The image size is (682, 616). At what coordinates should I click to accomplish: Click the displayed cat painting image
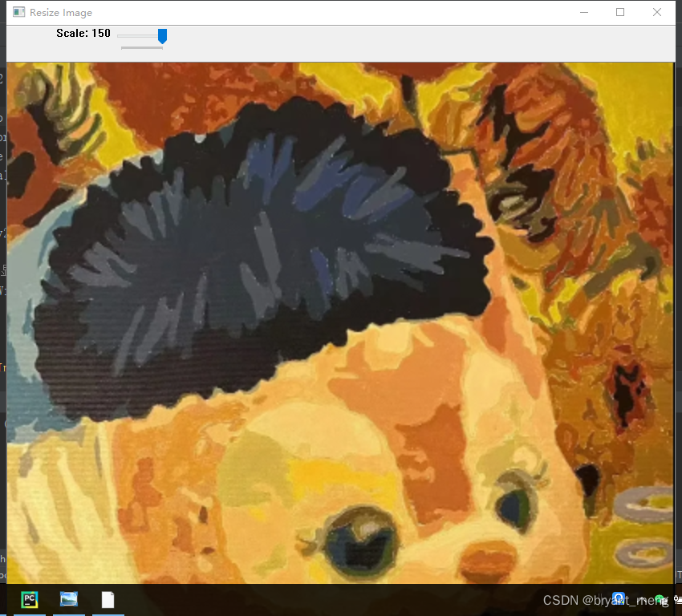pyautogui.click(x=340, y=323)
